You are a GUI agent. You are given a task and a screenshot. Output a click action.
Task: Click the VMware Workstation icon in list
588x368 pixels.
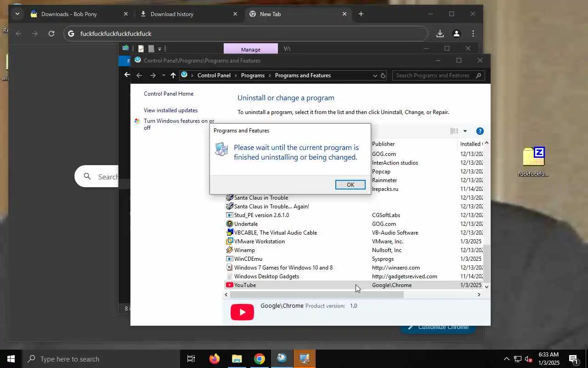point(230,241)
